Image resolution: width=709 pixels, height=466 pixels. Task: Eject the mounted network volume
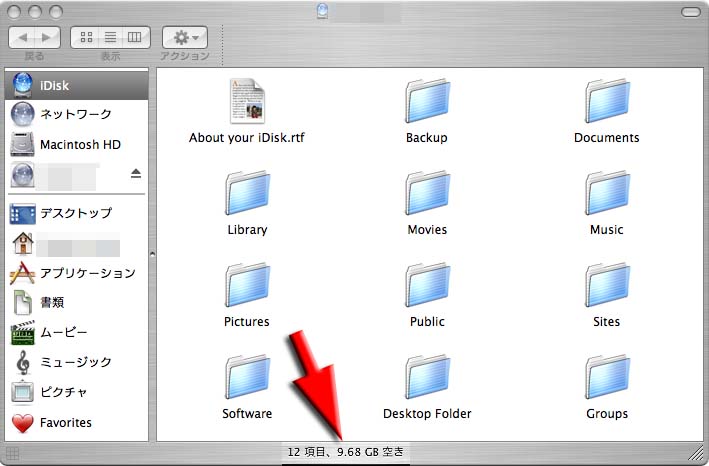click(136, 174)
